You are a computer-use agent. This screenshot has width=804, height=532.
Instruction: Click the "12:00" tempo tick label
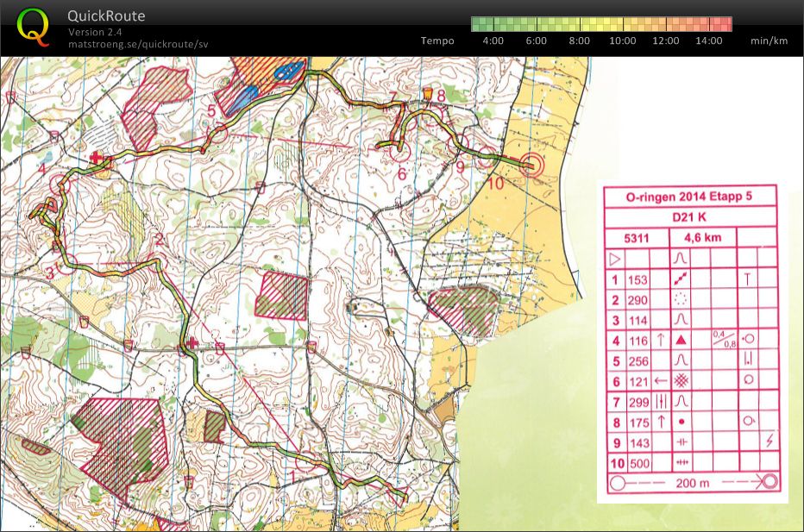pos(666,41)
